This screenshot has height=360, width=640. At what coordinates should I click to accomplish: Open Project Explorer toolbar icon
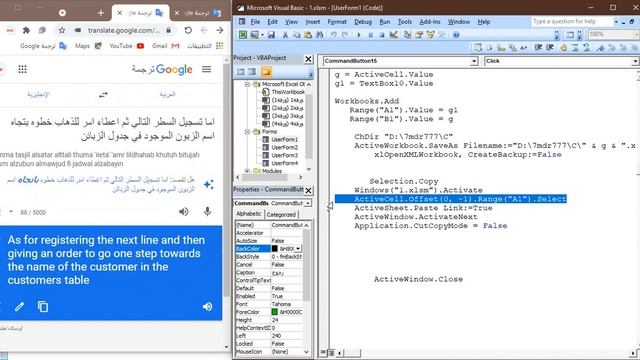407,35
